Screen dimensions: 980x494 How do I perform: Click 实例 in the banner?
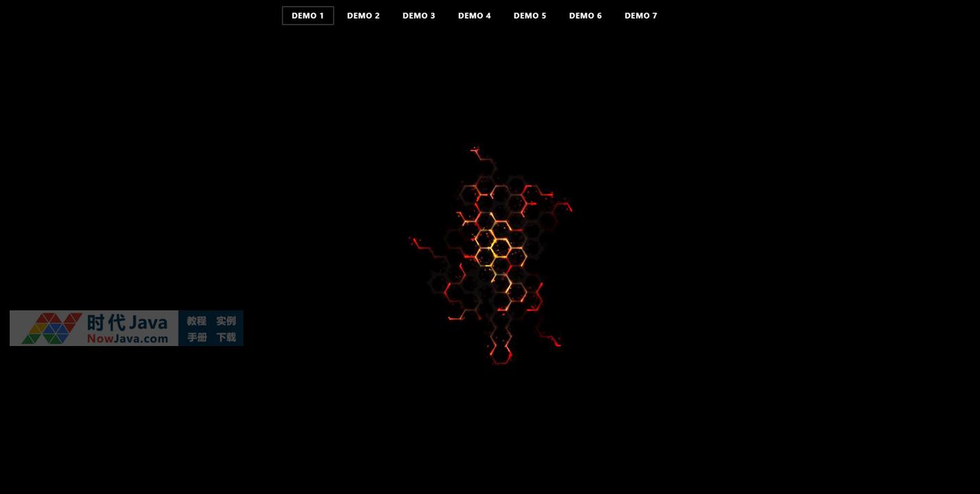[x=226, y=321]
